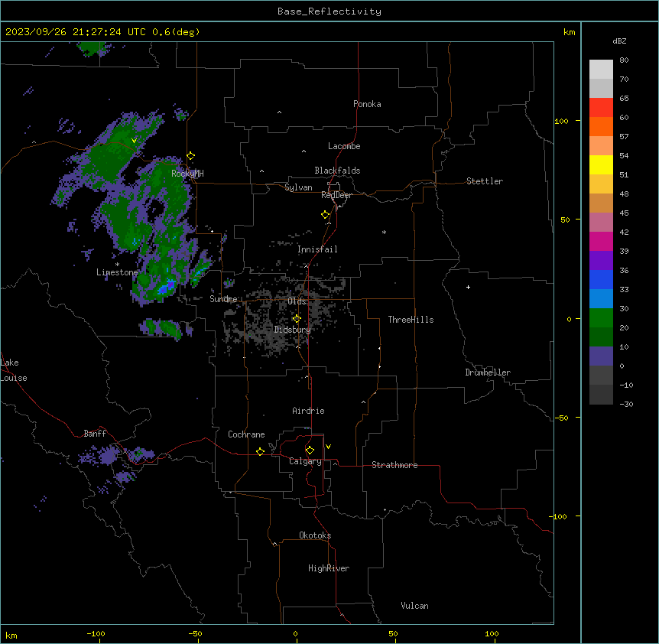Click the Vulcan label

coord(415,606)
